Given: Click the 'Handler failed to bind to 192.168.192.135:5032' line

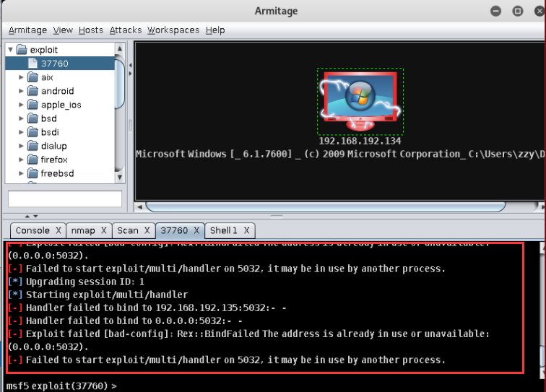Looking at the screenshot, I should tap(147, 308).
